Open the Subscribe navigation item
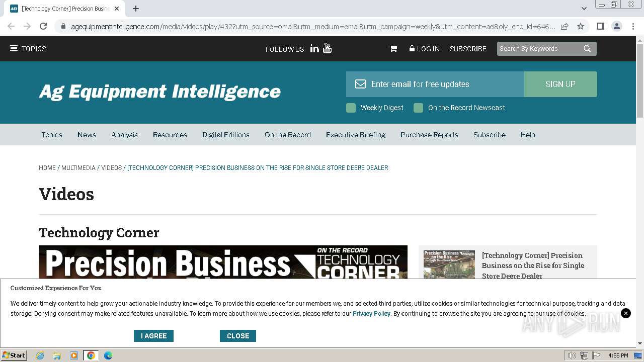The height and width of the screenshot is (362, 644). (490, 135)
